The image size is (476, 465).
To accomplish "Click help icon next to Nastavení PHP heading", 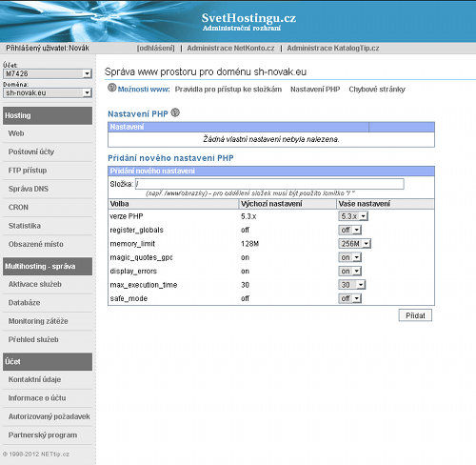I will (175, 112).
